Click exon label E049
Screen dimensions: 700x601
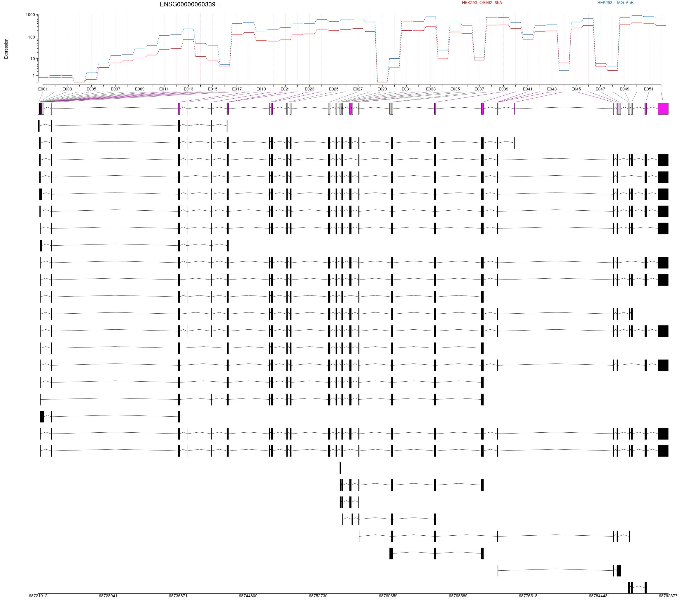coord(625,89)
